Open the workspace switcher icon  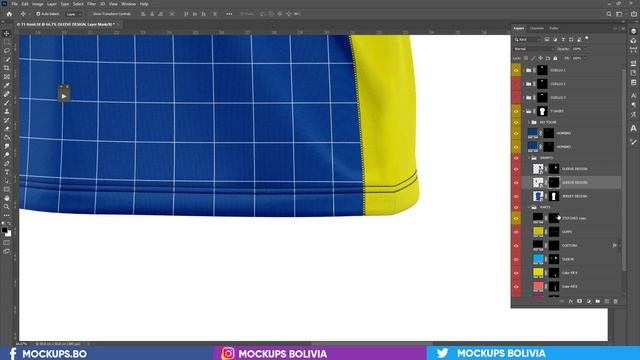tap(620, 14)
